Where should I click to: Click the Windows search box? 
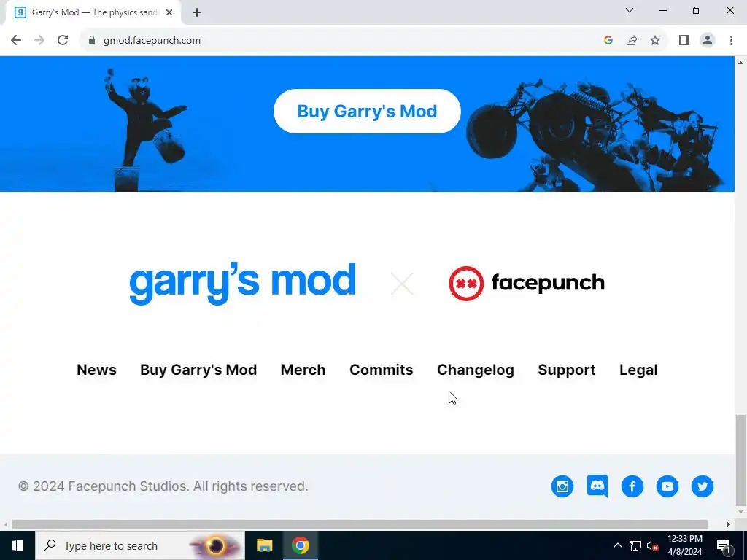pos(139,545)
